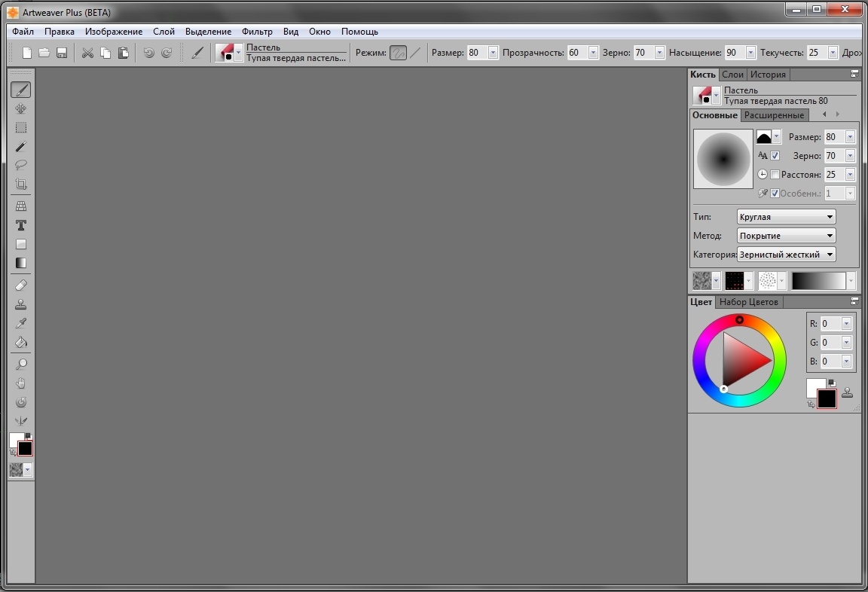The width and height of the screenshot is (868, 592).
Task: Open the Тип dropdown showing Круглая
Action: (x=786, y=217)
